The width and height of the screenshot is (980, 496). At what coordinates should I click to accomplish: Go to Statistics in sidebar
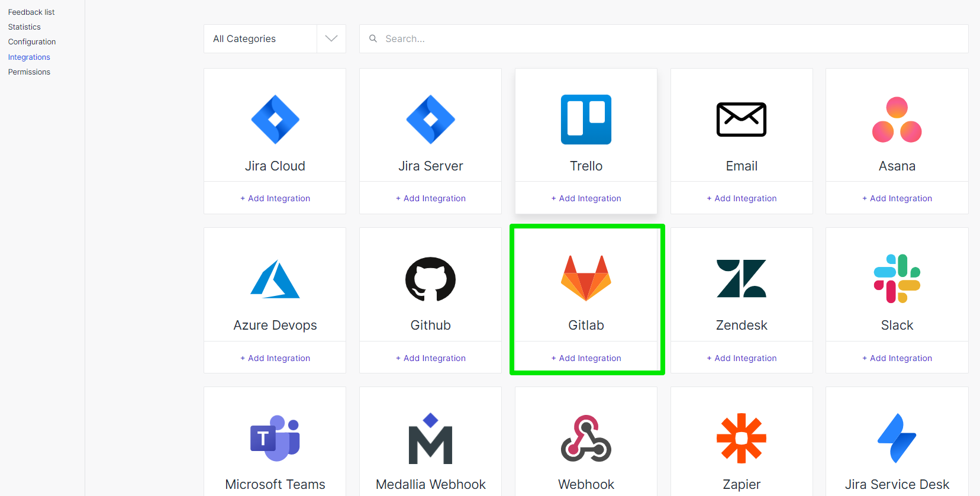tap(24, 27)
